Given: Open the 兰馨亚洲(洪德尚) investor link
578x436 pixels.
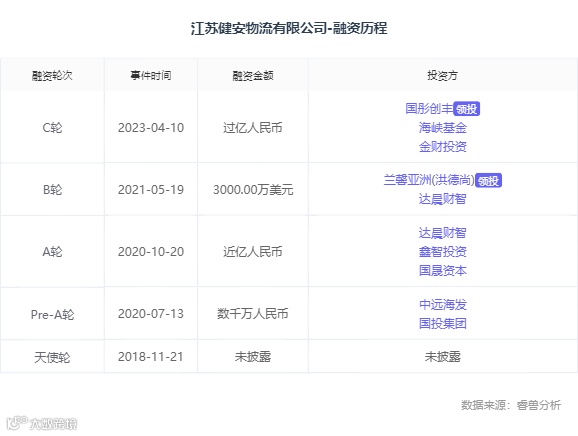Looking at the screenshot, I should point(429,180).
